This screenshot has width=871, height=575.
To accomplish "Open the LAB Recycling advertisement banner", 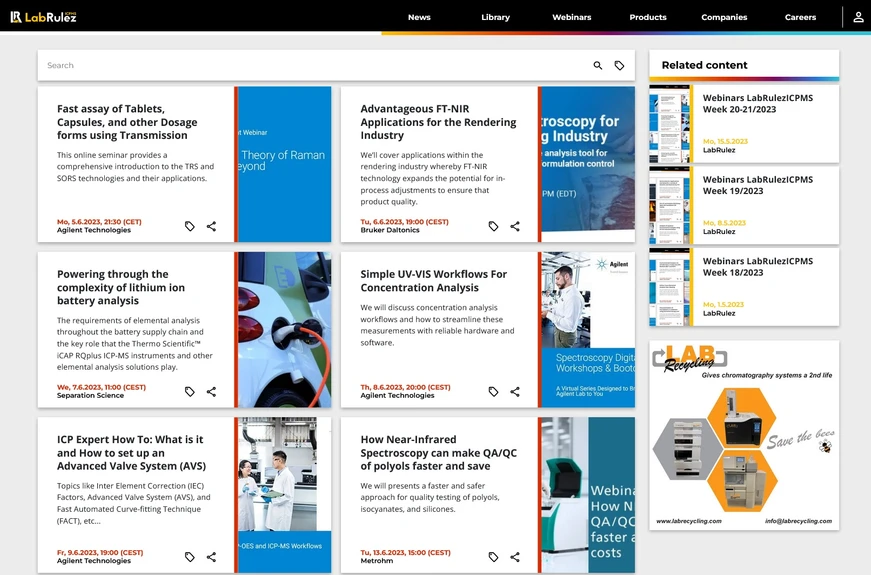I will pos(744,435).
